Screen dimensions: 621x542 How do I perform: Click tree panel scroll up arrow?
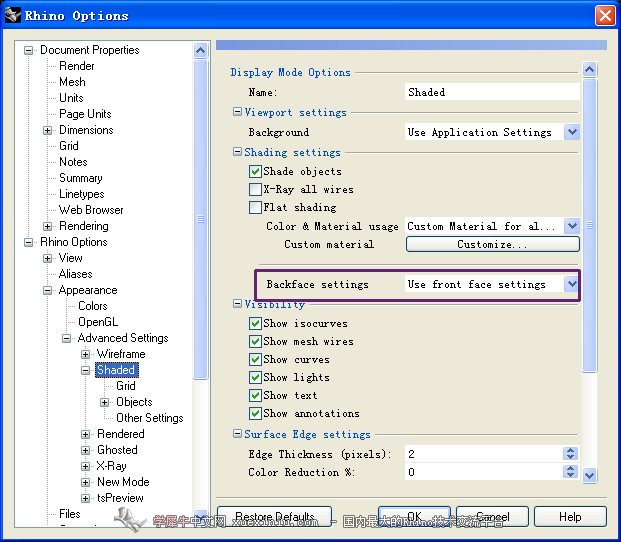pyautogui.click(x=200, y=50)
